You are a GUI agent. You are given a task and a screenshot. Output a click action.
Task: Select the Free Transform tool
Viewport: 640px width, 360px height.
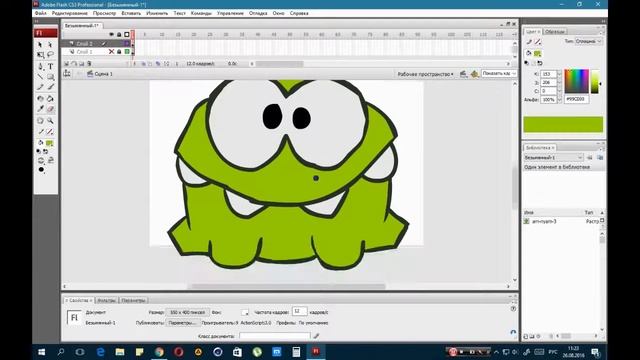[40, 55]
